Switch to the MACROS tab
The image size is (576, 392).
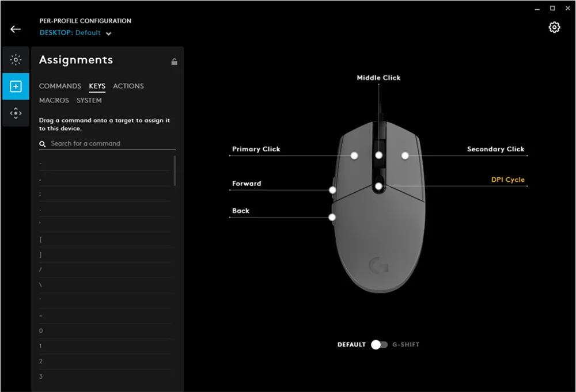(x=54, y=100)
